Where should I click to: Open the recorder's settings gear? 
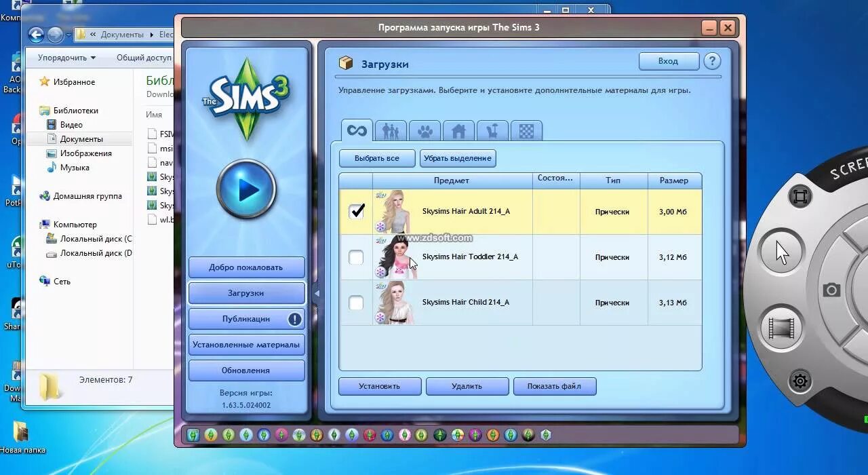point(800,381)
